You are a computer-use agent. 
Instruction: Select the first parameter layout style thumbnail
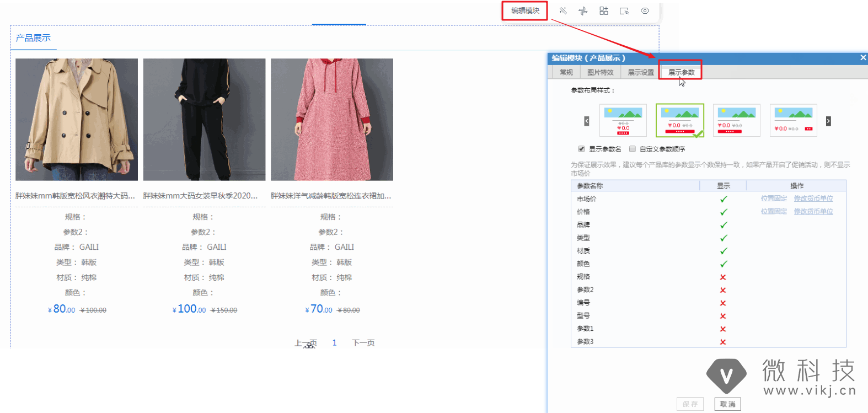(x=623, y=120)
